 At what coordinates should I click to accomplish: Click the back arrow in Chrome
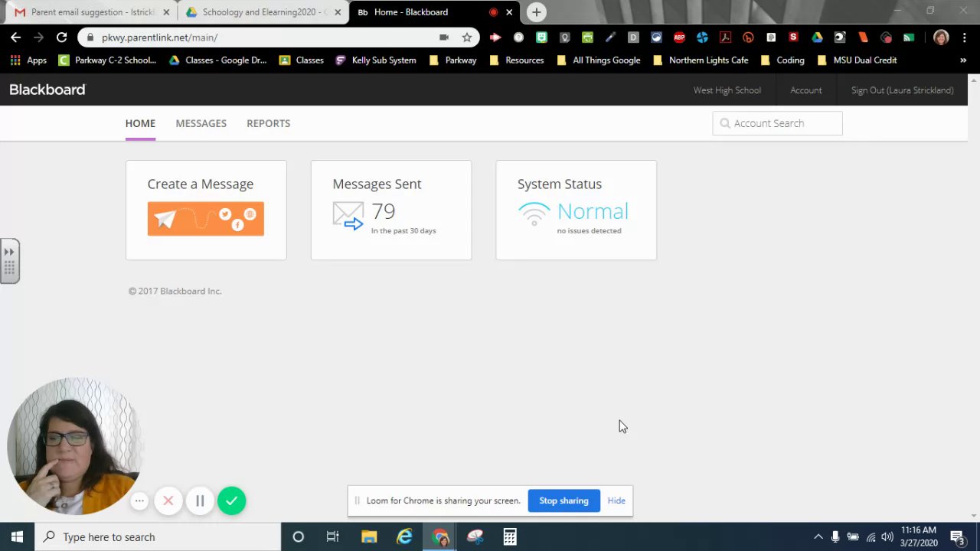click(x=16, y=37)
